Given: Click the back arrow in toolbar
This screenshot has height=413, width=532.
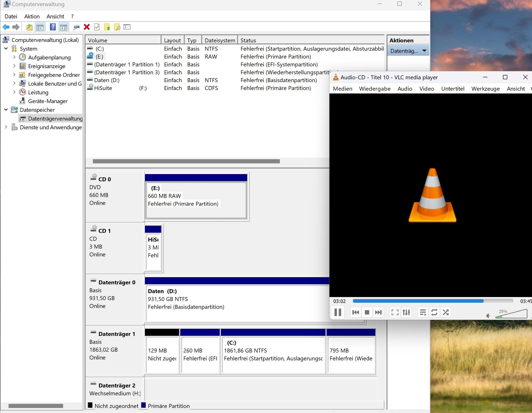Looking at the screenshot, I should [6, 27].
